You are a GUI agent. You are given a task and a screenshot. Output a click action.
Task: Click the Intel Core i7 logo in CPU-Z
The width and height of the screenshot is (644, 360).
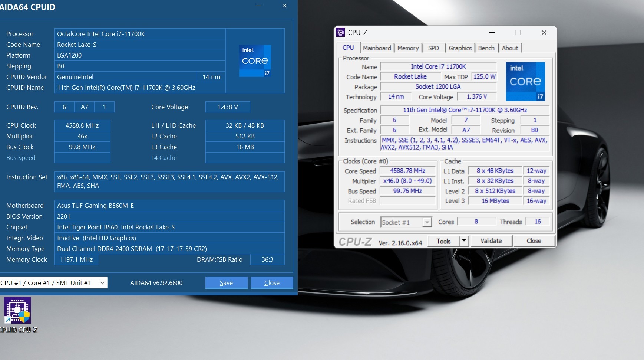pyautogui.click(x=525, y=82)
